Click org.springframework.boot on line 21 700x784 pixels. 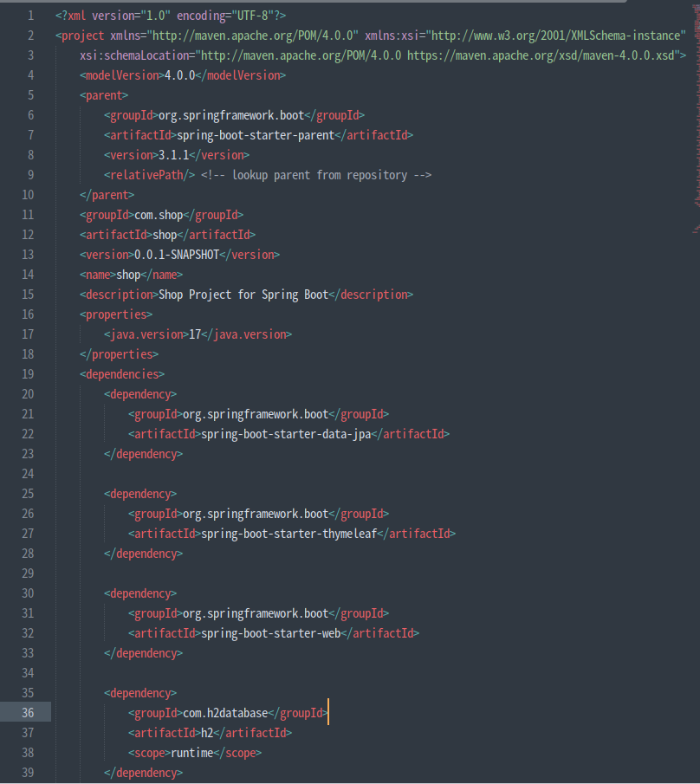256,414
